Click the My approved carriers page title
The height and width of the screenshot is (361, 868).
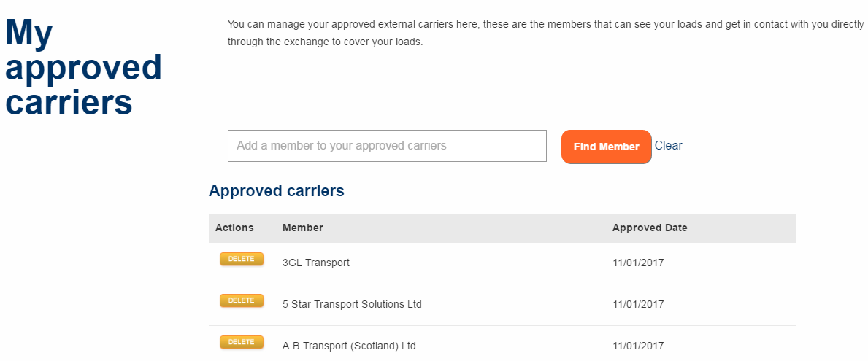[x=82, y=68]
